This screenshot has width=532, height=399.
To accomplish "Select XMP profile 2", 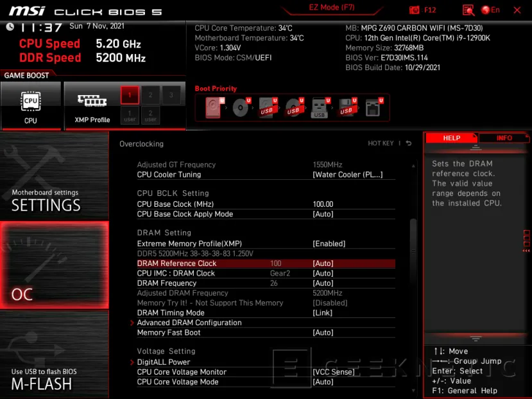I will tap(150, 94).
